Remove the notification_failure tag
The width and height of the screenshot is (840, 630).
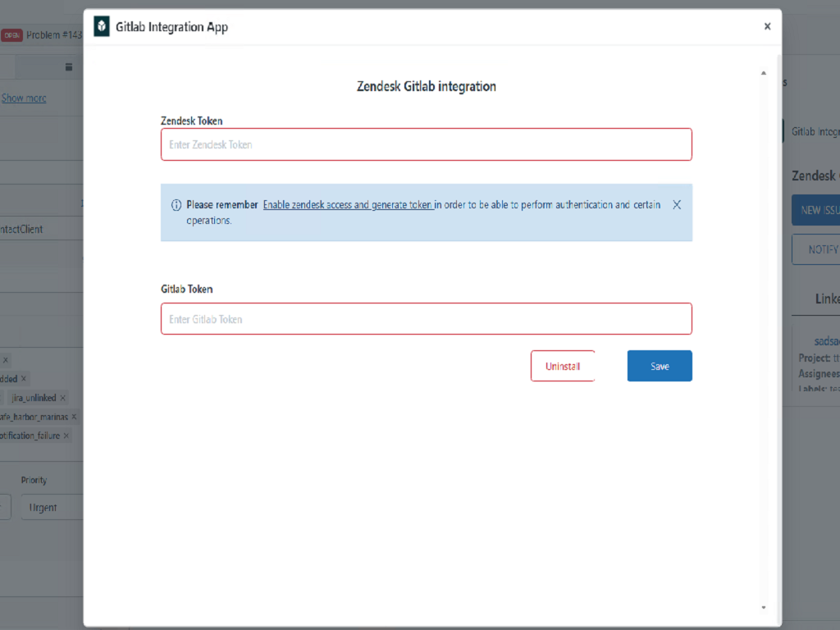67,435
